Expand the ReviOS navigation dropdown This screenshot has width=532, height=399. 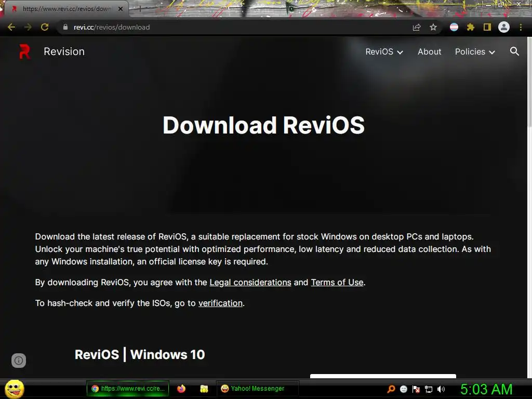click(x=384, y=51)
